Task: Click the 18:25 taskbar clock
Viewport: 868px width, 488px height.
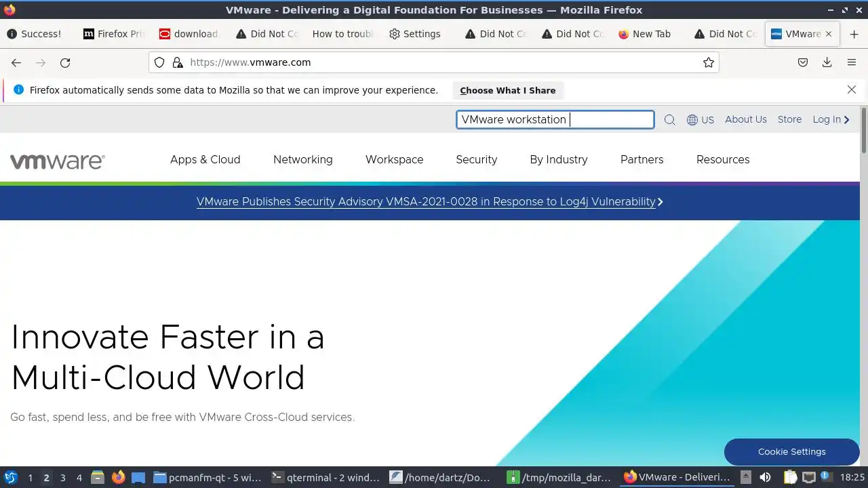Action: [852, 477]
